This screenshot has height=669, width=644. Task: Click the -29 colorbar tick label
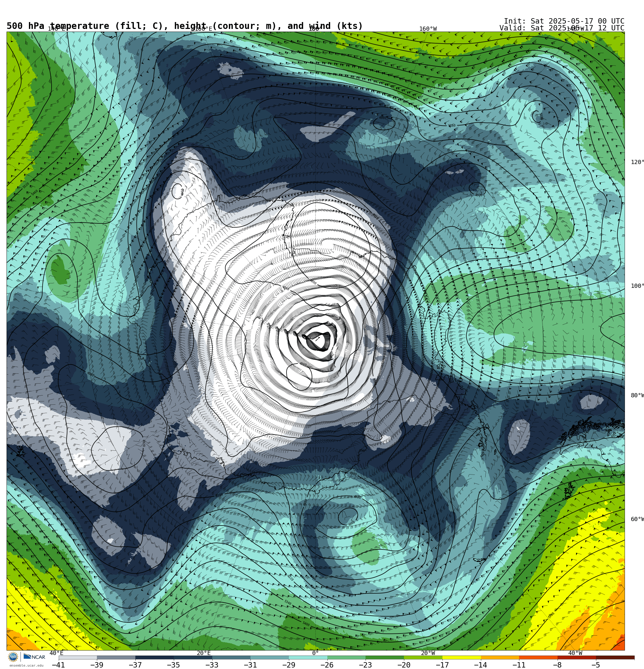pyautogui.click(x=289, y=665)
